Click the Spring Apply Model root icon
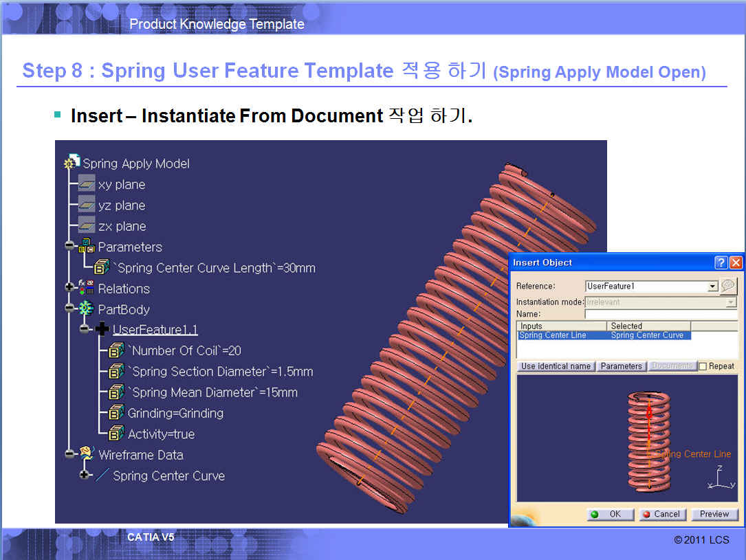Viewport: 746px width, 560px height. tap(72, 163)
